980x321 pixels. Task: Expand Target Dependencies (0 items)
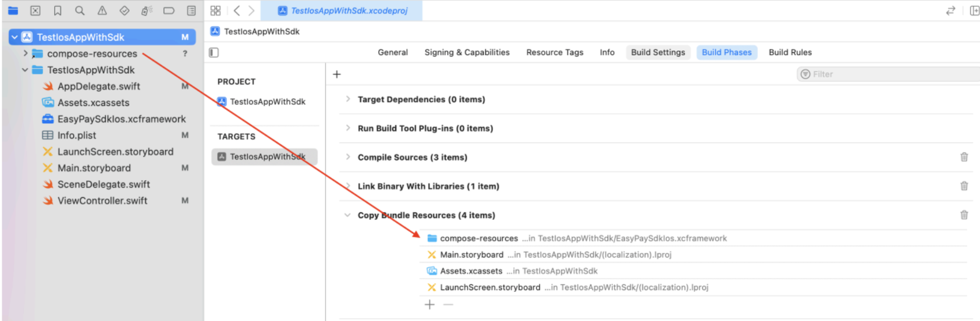pos(347,99)
